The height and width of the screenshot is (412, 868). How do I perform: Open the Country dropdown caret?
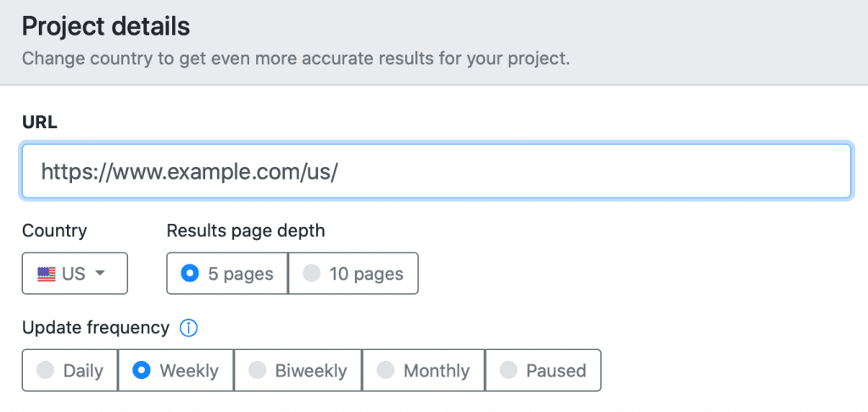point(100,274)
